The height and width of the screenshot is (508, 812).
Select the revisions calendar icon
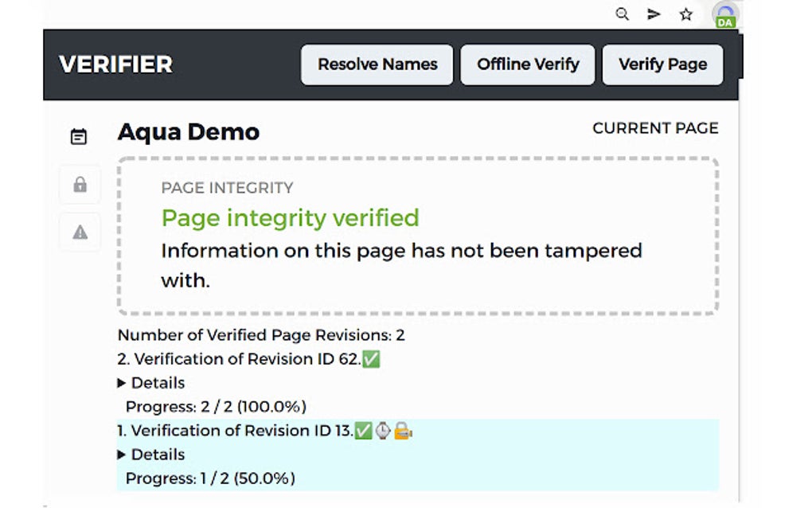click(x=79, y=135)
